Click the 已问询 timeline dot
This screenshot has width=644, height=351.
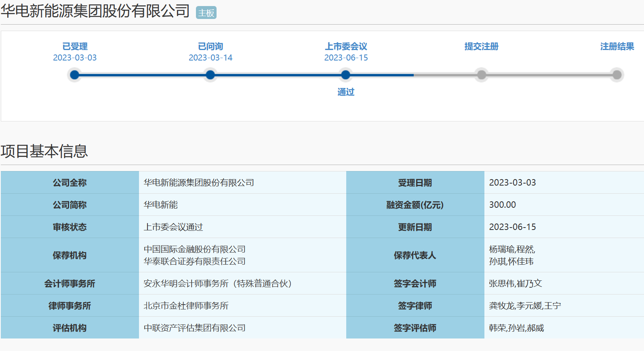[210, 75]
